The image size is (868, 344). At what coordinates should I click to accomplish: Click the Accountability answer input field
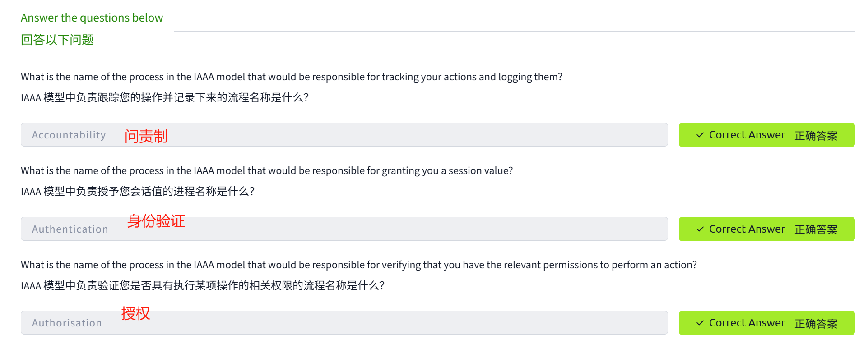click(343, 135)
